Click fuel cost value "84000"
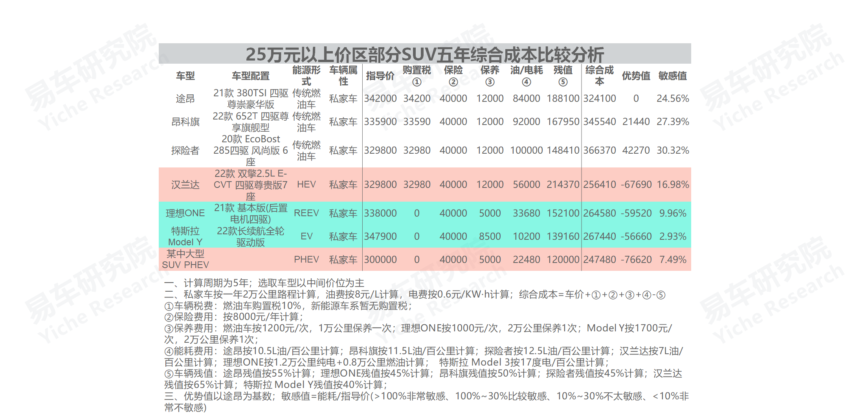Viewport: 868px width, 419px height. pos(527,99)
